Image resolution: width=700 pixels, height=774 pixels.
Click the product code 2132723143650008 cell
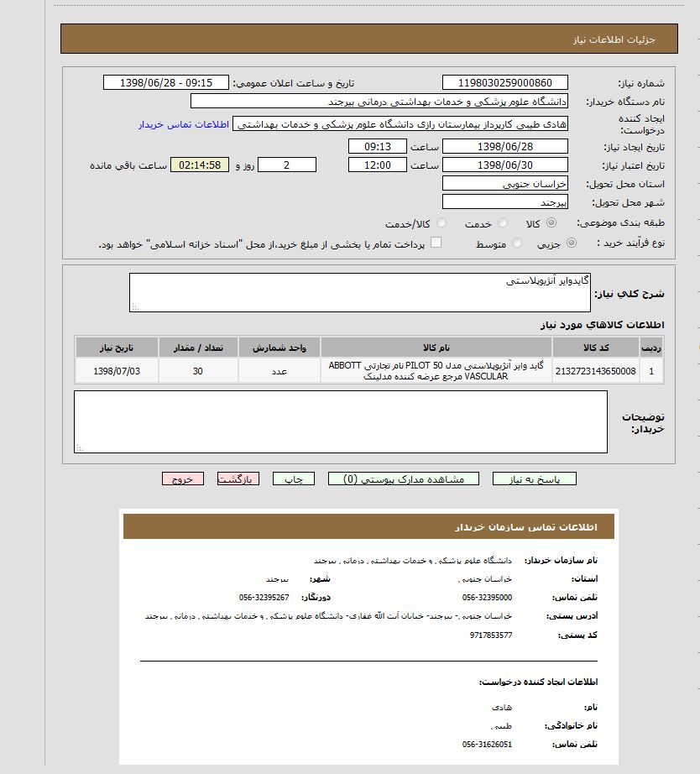click(595, 370)
